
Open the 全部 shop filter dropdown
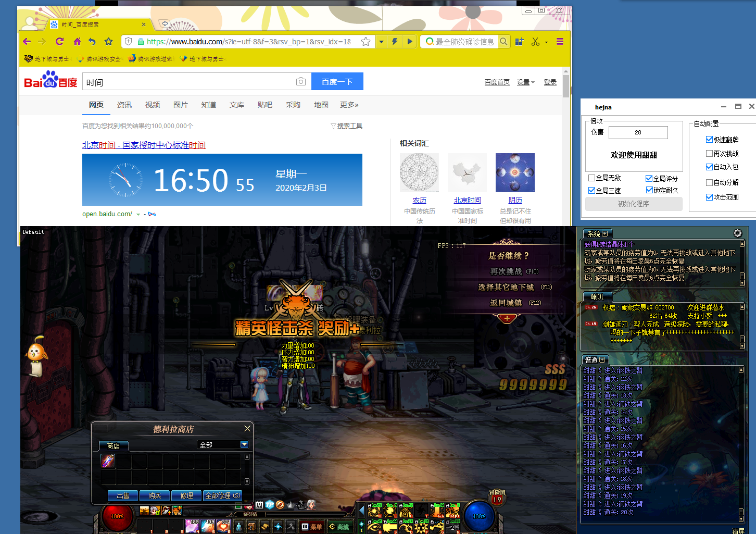pyautogui.click(x=245, y=444)
